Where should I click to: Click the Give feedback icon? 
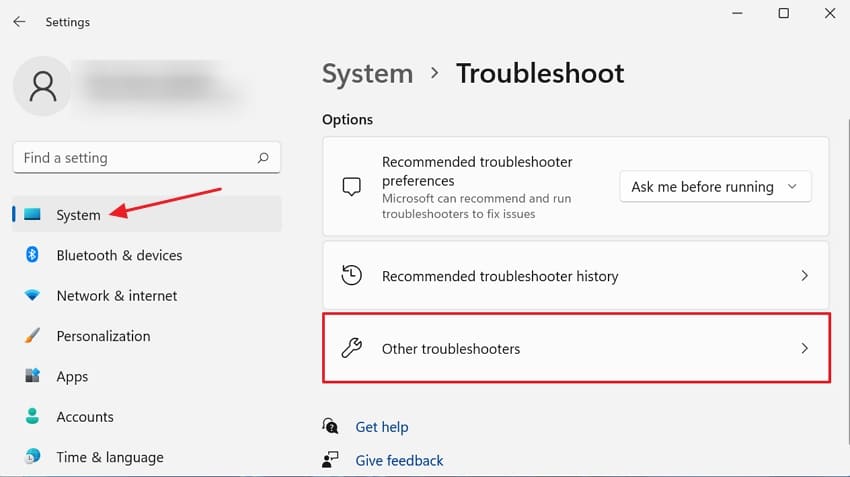[330, 460]
